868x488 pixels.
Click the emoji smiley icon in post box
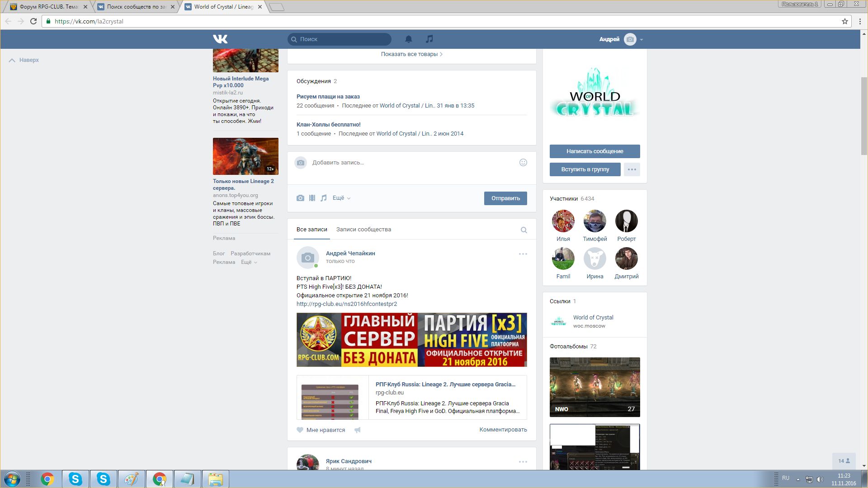click(523, 163)
